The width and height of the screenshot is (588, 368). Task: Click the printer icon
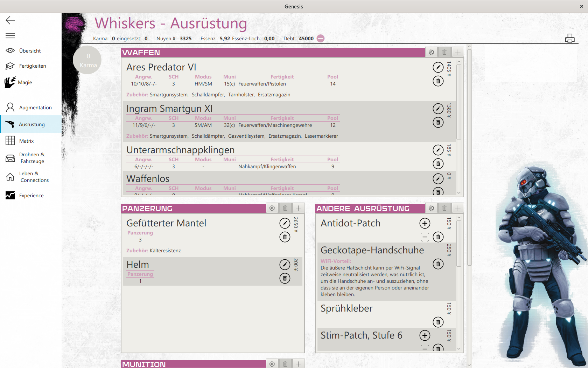(x=569, y=39)
